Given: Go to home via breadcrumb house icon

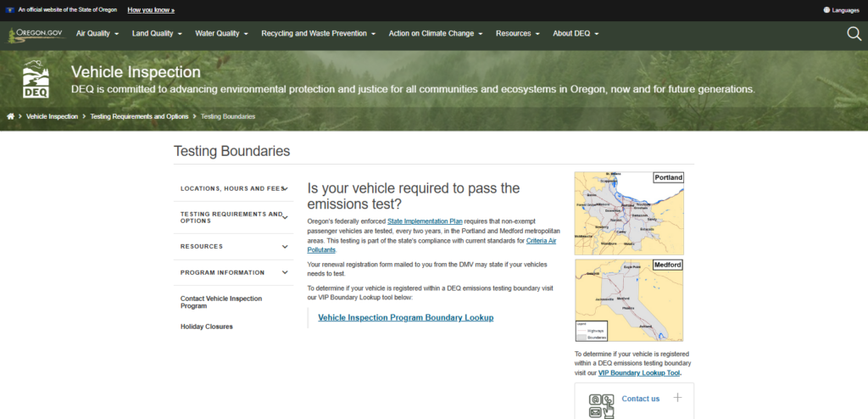Looking at the screenshot, I should point(10,116).
